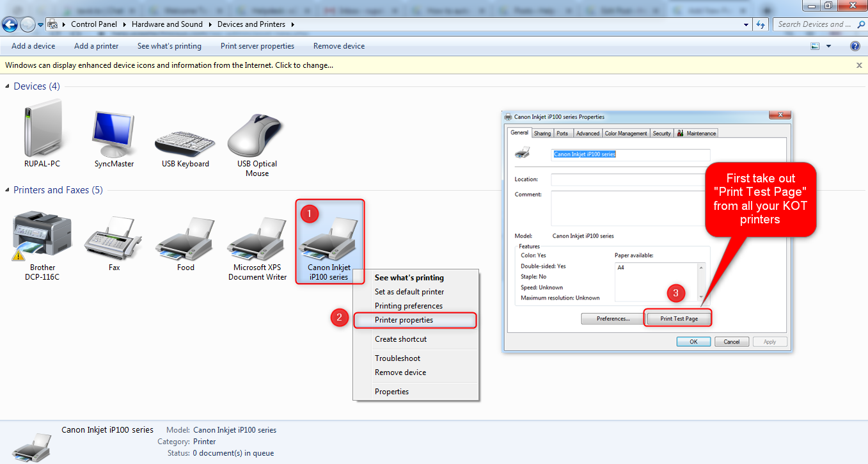Click Cancel in the Properties dialog
This screenshot has height=464, width=868.
[x=732, y=342]
